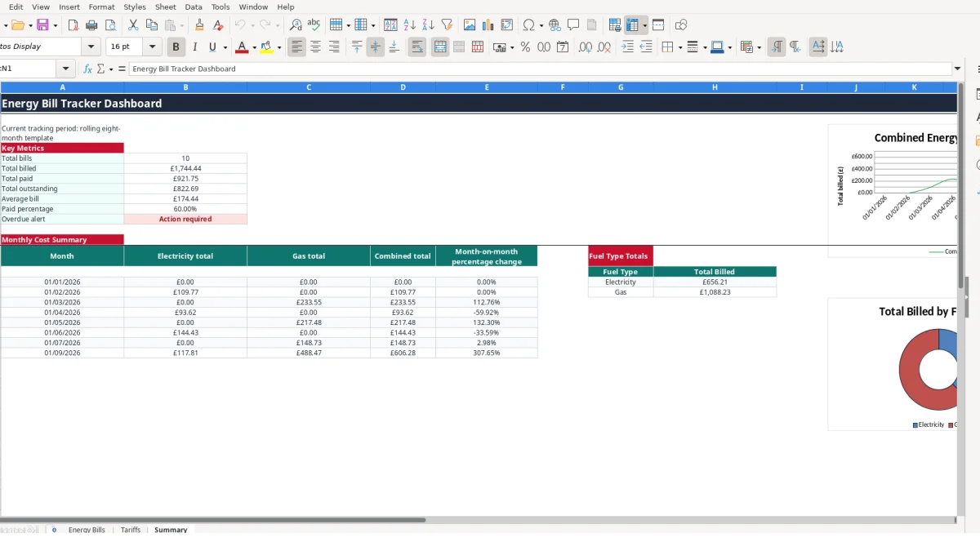Click the Insert Pivot Table icon

click(x=507, y=25)
